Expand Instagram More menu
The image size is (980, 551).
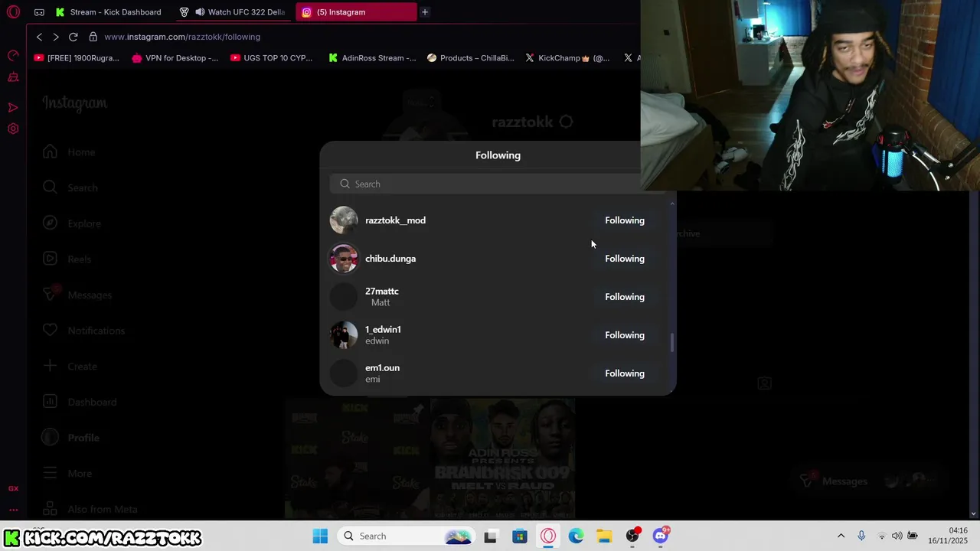coord(67,474)
